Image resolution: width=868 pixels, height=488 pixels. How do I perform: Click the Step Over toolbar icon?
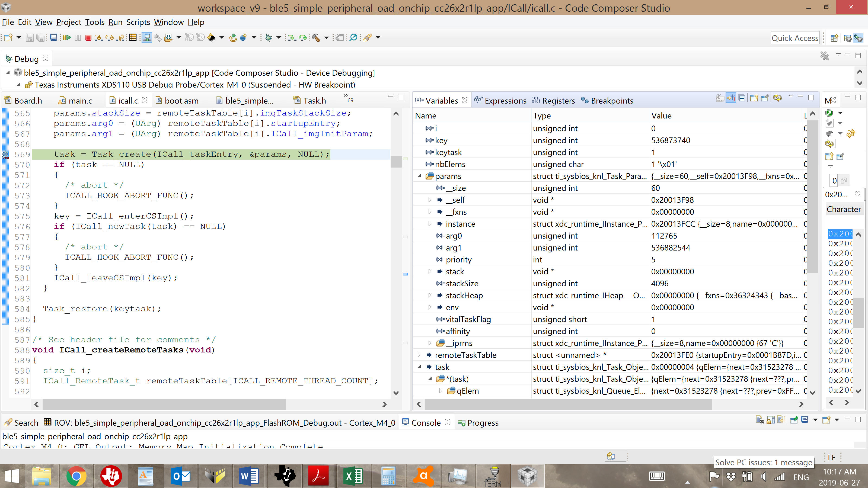[110, 37]
